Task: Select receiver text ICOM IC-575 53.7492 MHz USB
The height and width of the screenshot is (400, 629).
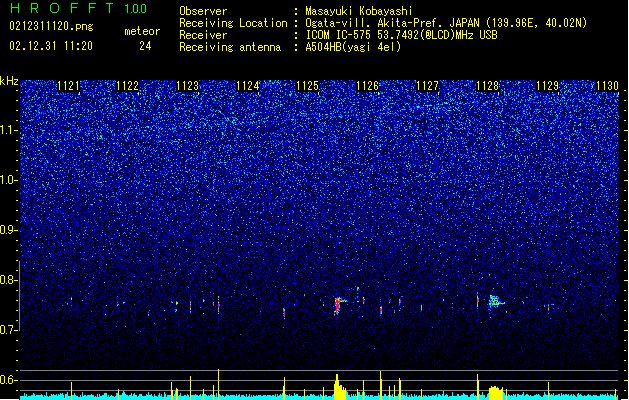Action: tap(401, 35)
